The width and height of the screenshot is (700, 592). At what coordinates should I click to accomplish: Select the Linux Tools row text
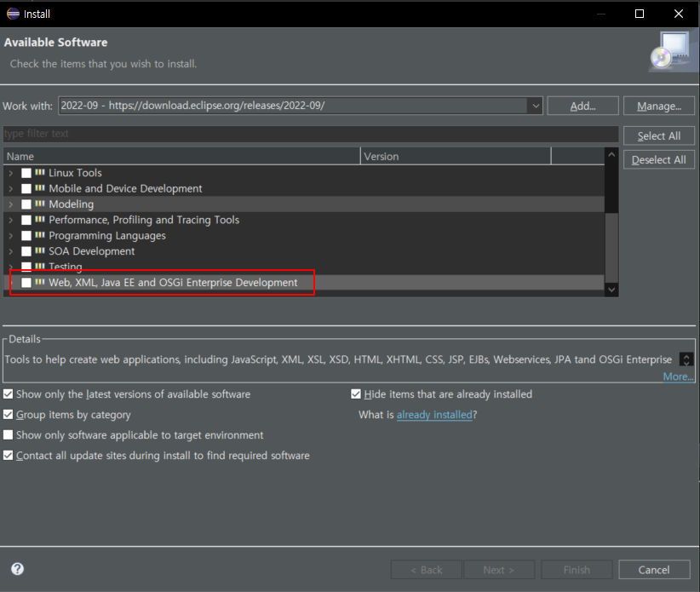(75, 173)
